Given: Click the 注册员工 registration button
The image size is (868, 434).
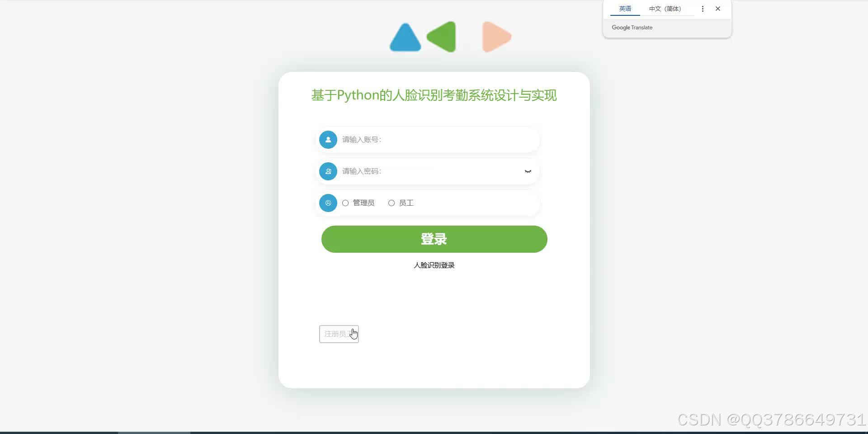Looking at the screenshot, I should click(339, 334).
